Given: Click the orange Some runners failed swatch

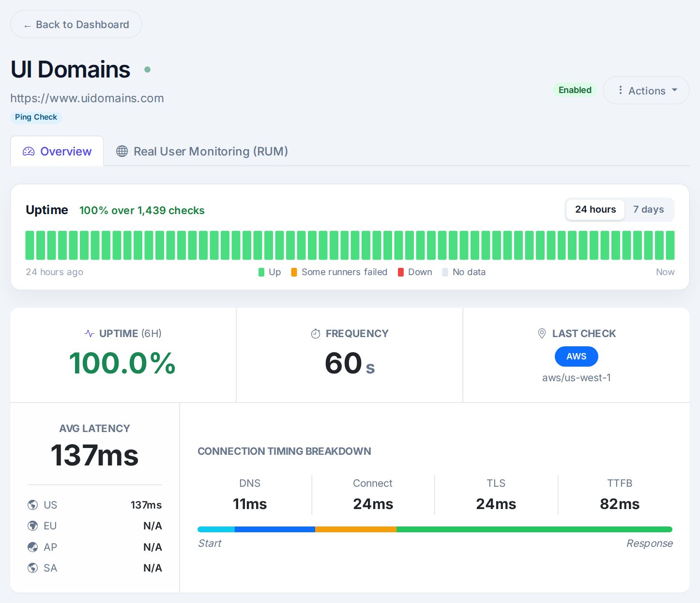Looking at the screenshot, I should [x=294, y=272].
